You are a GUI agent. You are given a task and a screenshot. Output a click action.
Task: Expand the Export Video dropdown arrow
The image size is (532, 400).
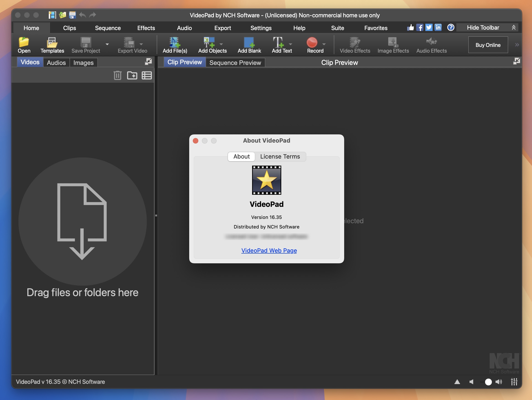coord(141,44)
